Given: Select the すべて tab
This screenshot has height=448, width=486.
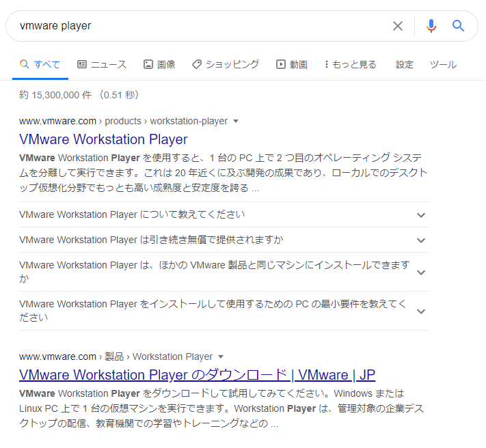Looking at the screenshot, I should pyautogui.click(x=40, y=64).
